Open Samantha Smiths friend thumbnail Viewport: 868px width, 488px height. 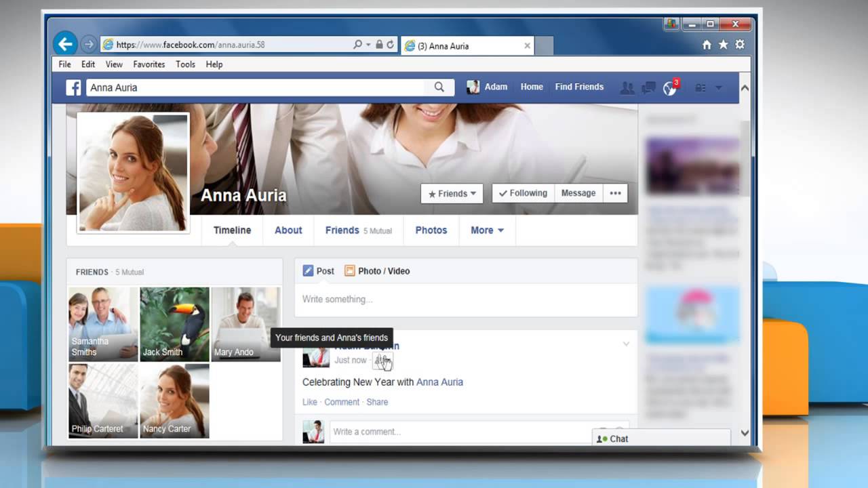103,324
